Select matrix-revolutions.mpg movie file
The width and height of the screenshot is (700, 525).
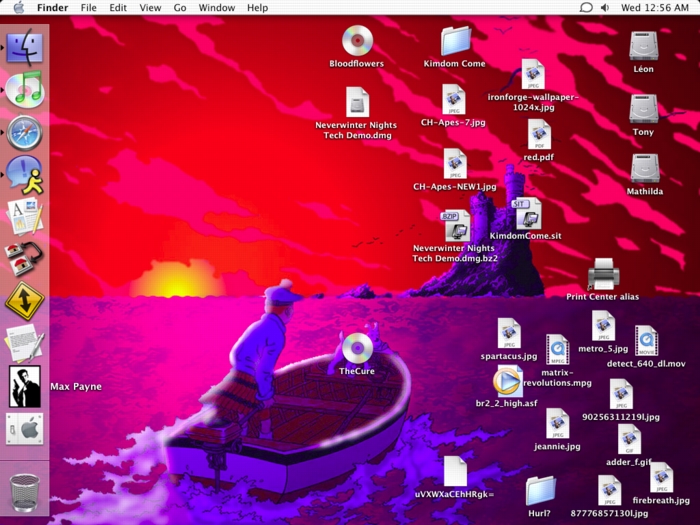557,350
